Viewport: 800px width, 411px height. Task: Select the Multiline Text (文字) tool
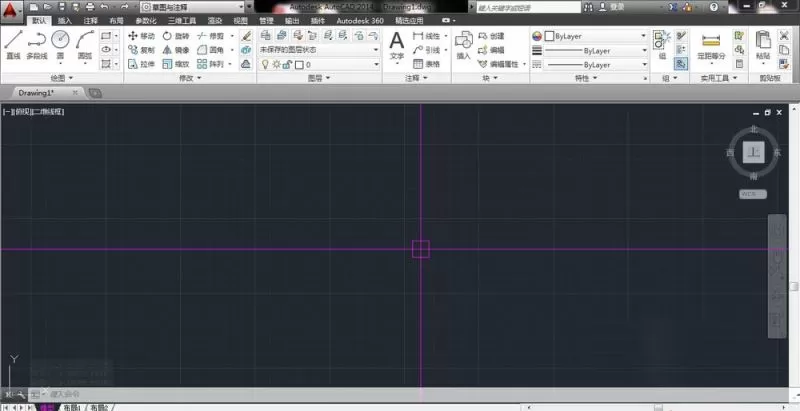397,45
